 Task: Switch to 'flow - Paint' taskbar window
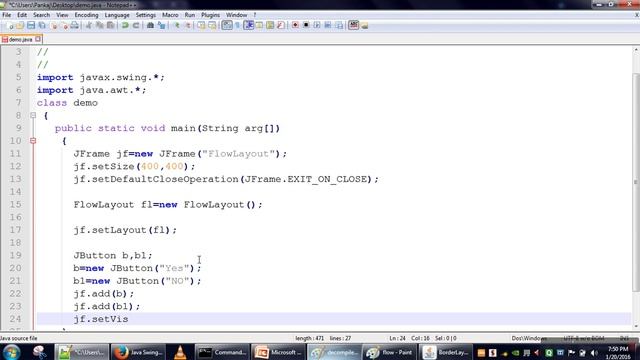pos(389,352)
